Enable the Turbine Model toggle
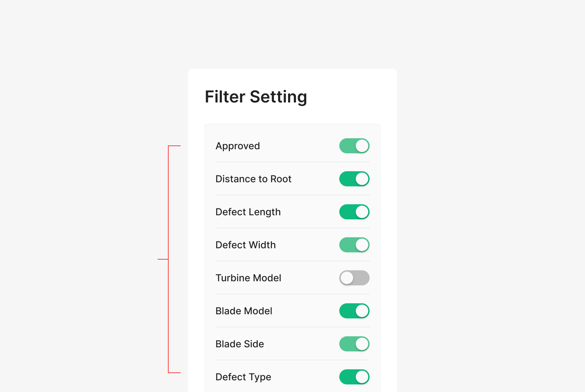Viewport: 585px width, 392px height. [x=354, y=278]
